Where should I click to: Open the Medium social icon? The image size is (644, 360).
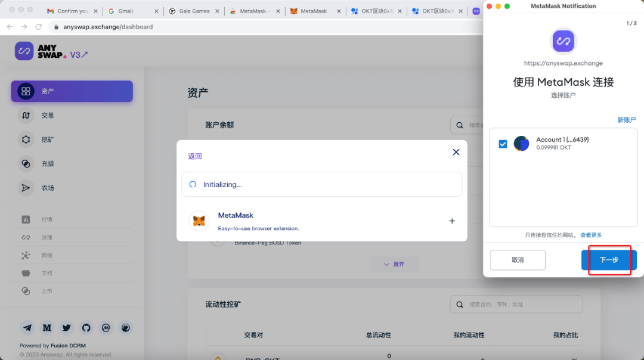(47, 328)
